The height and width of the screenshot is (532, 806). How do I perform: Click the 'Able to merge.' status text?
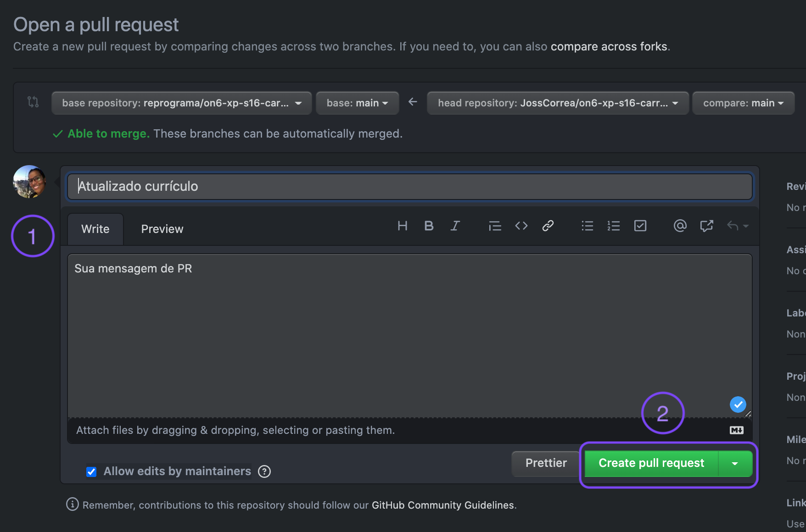109,134
